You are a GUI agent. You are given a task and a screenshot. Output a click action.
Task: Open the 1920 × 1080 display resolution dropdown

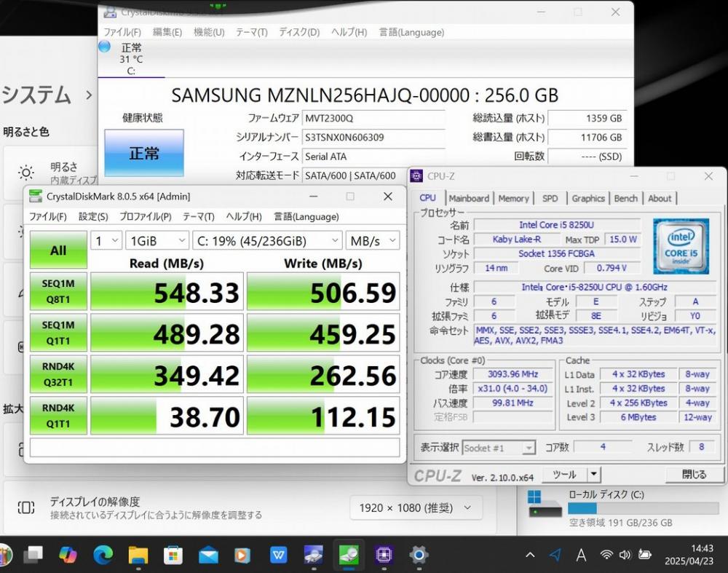click(416, 508)
